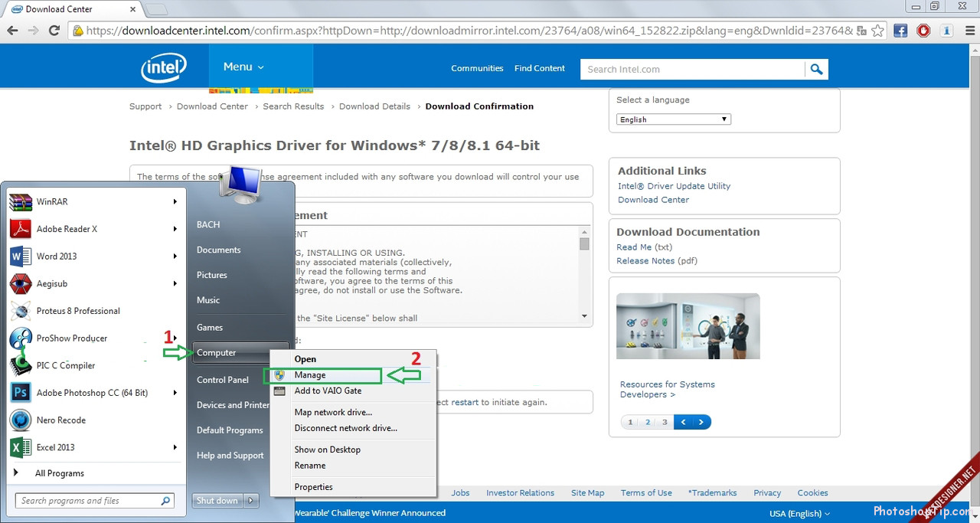Screen dimensions: 980x523
Task: Click Search programs and files box
Action: (95, 501)
